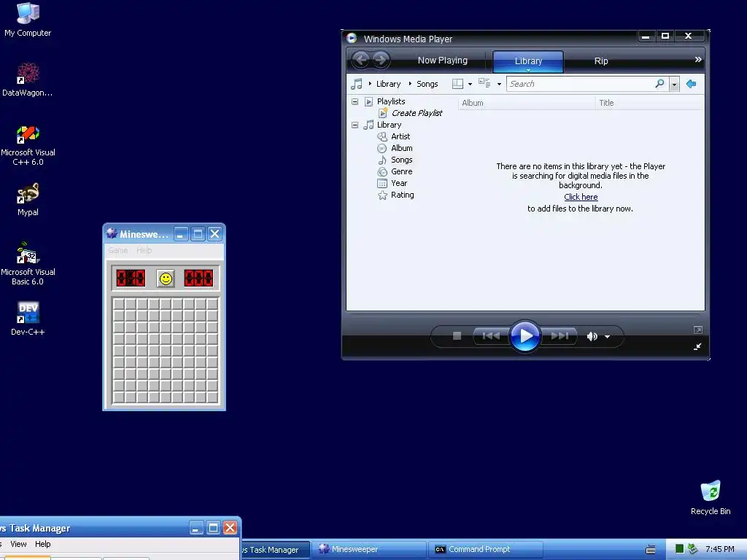The image size is (747, 560).
Task: Expand the Songs breadcrumb arrow
Action: tap(410, 84)
